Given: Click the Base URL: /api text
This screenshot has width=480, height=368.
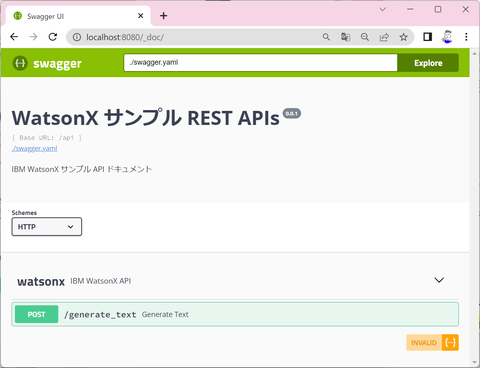Looking at the screenshot, I should click(47, 138).
